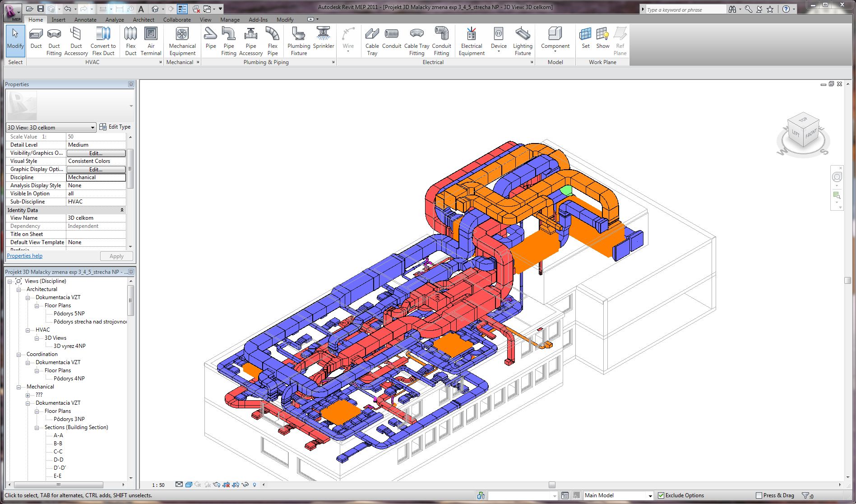856x504 pixels.
Task: Collapse the Sections (Building Section) tree node
Action: [37, 428]
